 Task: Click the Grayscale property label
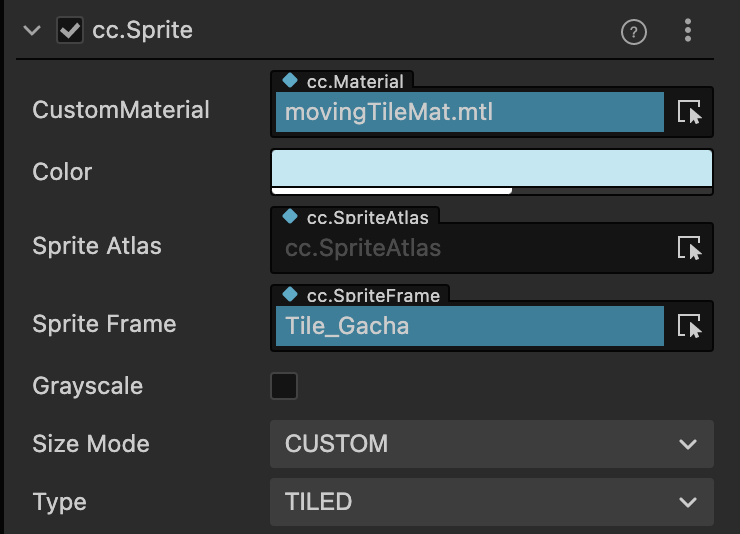[x=87, y=386]
